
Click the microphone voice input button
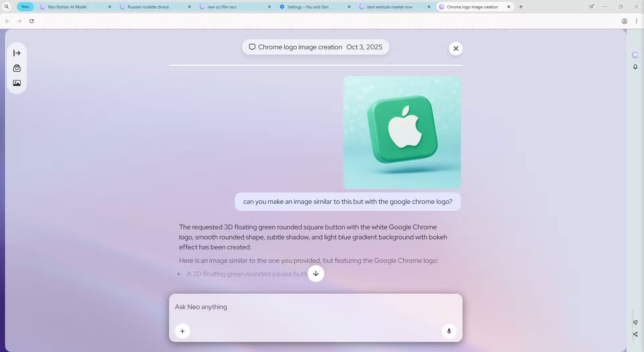pyautogui.click(x=449, y=331)
